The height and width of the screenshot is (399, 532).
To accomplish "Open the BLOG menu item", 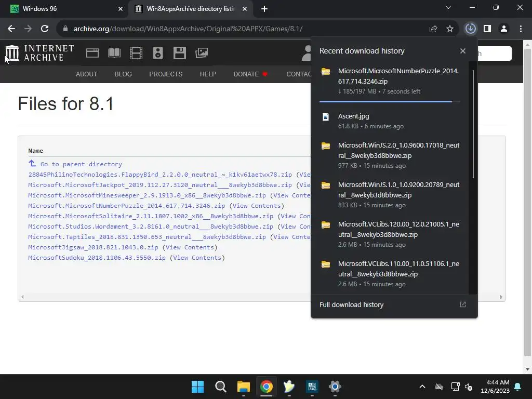I will point(123,74).
